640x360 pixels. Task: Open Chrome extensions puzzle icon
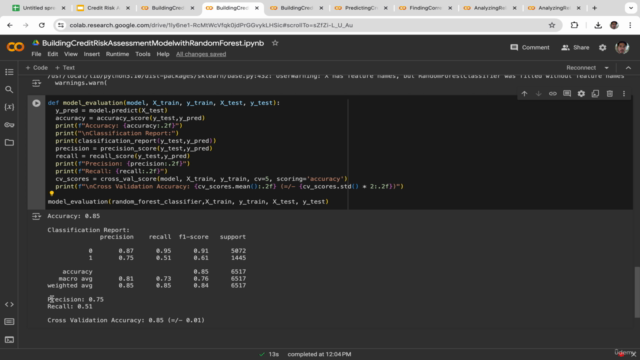tap(574, 25)
